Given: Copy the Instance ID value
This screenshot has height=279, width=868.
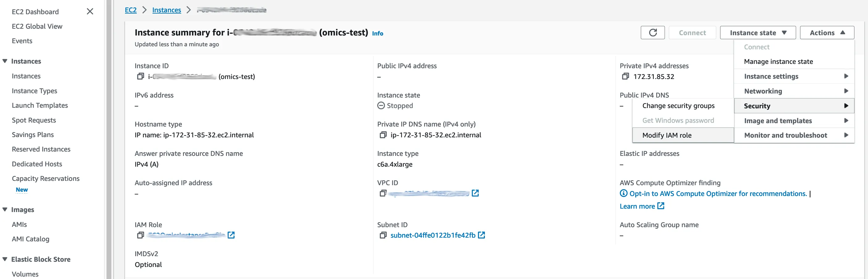Looking at the screenshot, I should (140, 77).
